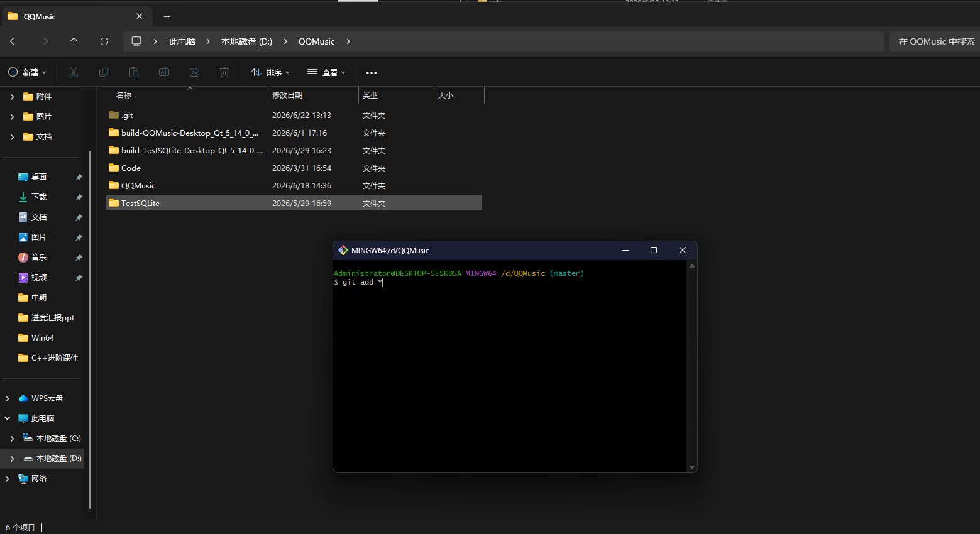The height and width of the screenshot is (534, 980).
Task: Select the .git folder name
Action: (x=127, y=116)
